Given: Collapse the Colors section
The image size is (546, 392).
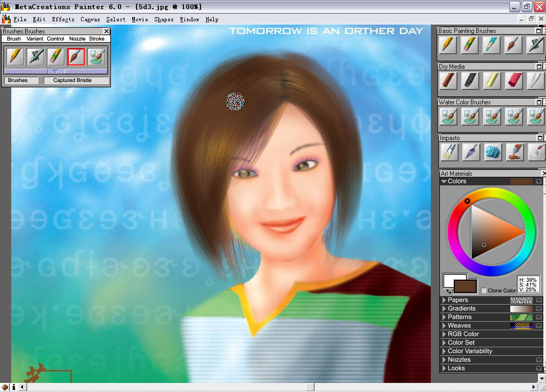Looking at the screenshot, I should click(444, 181).
